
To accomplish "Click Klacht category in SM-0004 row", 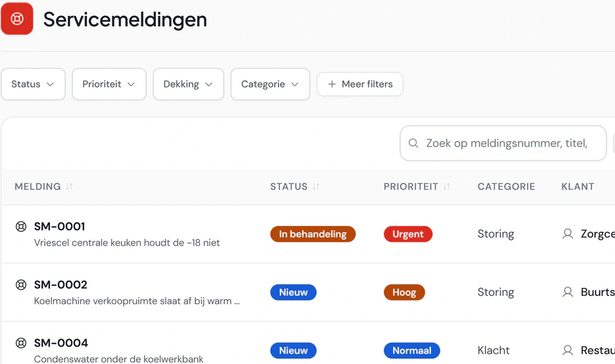I will pos(493,350).
